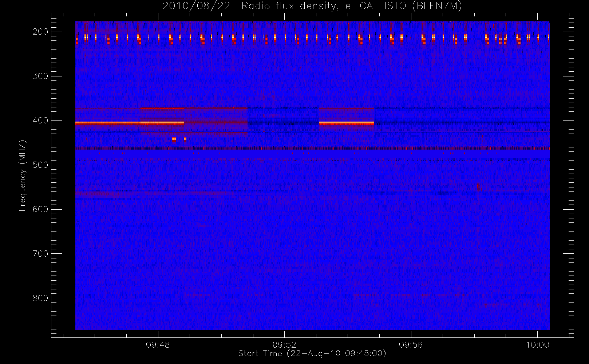Click the 10:00 time tick label
The width and height of the screenshot is (589, 364).
[537, 345]
